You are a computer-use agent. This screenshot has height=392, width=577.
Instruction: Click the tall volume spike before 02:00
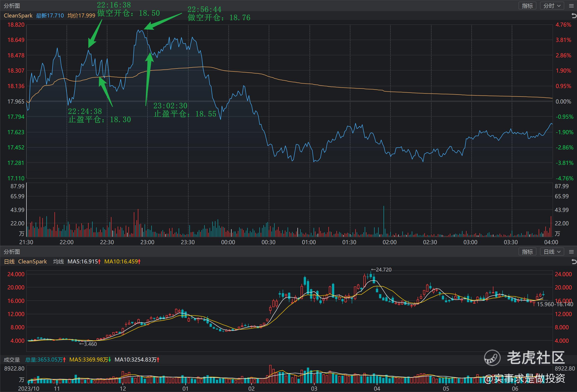tap(384, 221)
